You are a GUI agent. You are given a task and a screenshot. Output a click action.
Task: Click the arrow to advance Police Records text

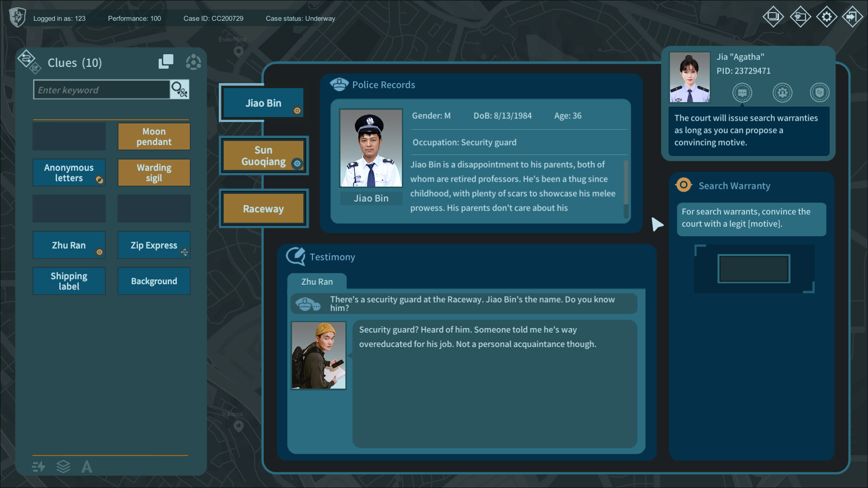coord(658,225)
